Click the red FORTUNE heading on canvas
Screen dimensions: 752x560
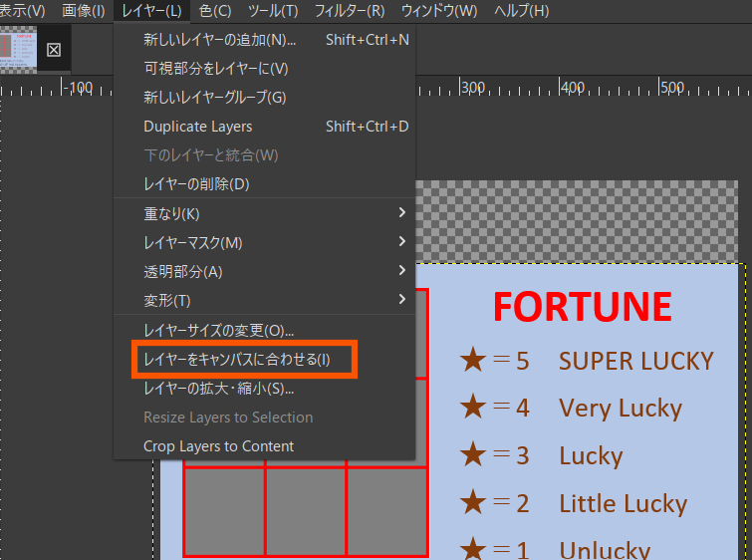pos(583,307)
